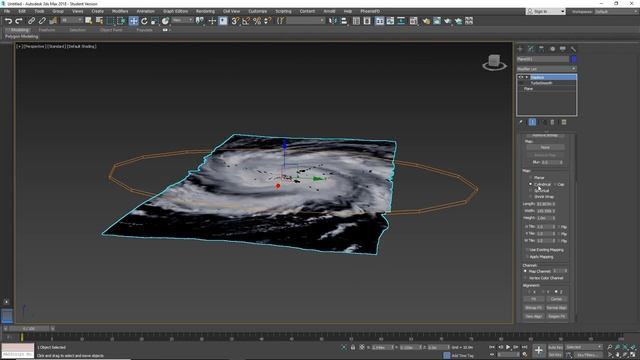Open the named selection sets dropdown
Viewport: 640px width, 360px height.
306,20
